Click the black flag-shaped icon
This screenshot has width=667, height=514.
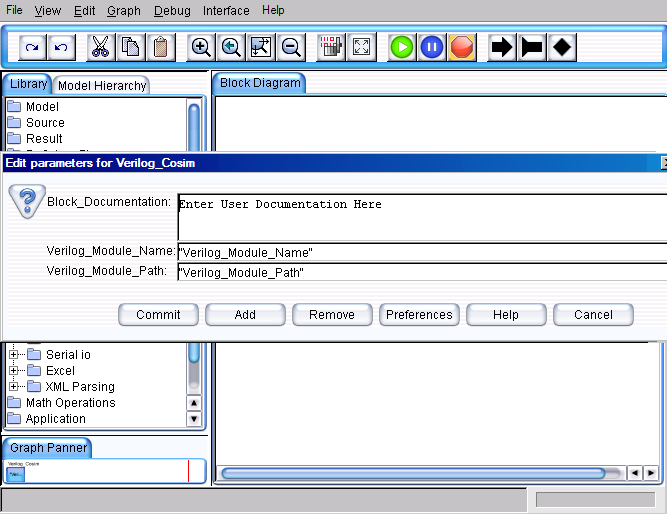(532, 47)
